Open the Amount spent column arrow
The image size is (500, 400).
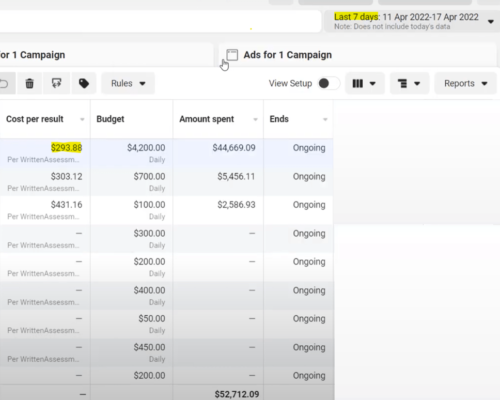pos(255,119)
